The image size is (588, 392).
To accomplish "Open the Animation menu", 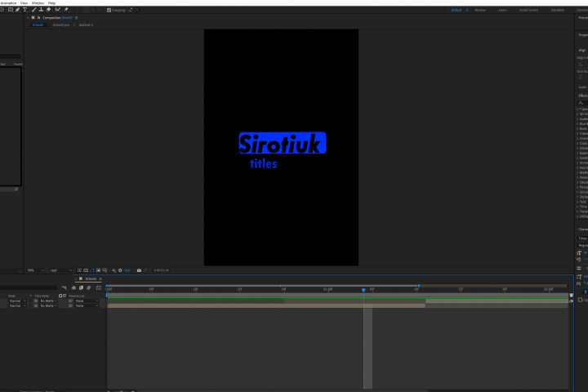I will click(x=8, y=3).
